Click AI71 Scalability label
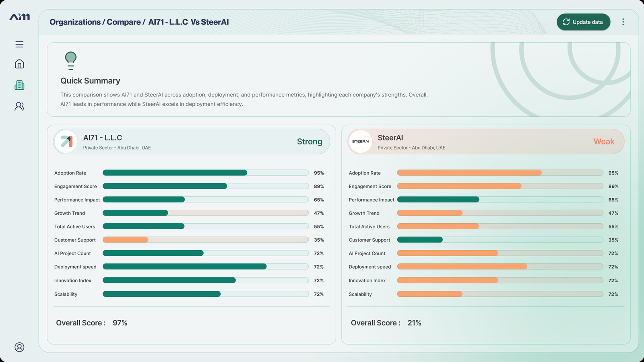This screenshot has width=644, height=362. tap(66, 294)
